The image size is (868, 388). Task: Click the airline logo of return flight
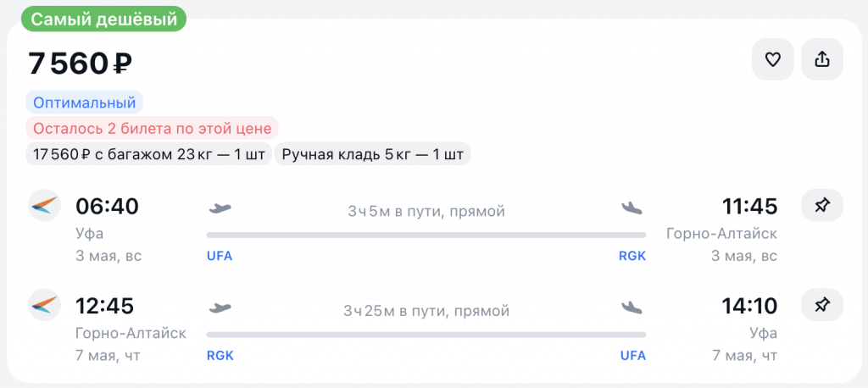click(44, 305)
